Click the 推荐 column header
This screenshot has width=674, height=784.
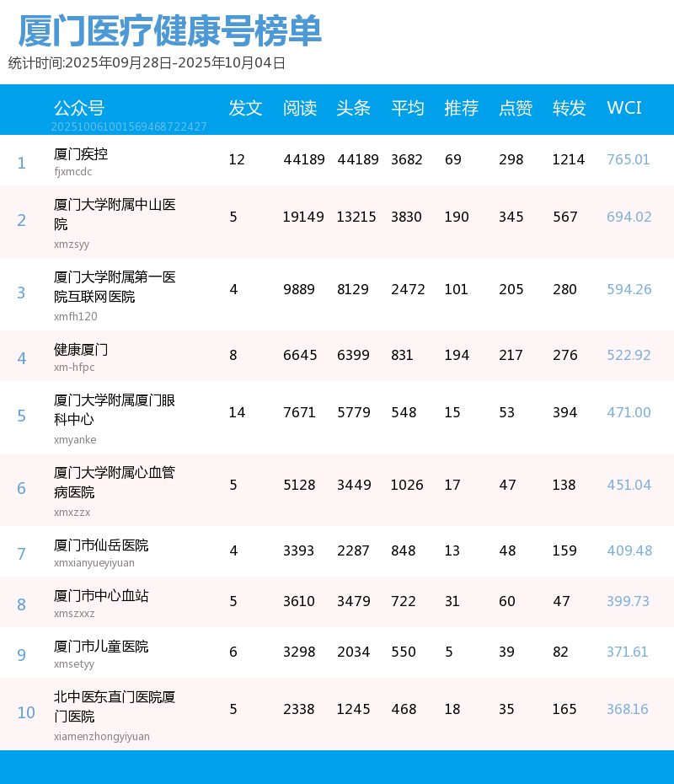(462, 108)
